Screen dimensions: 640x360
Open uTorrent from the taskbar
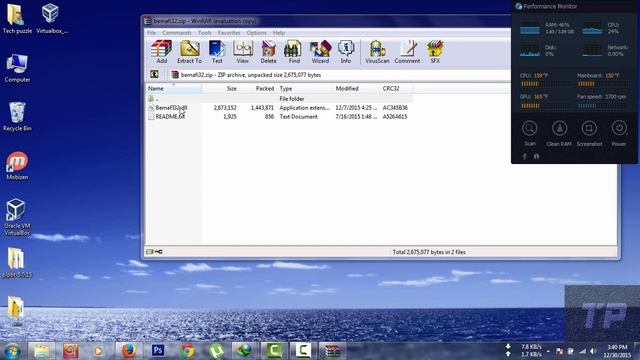(x=216, y=351)
